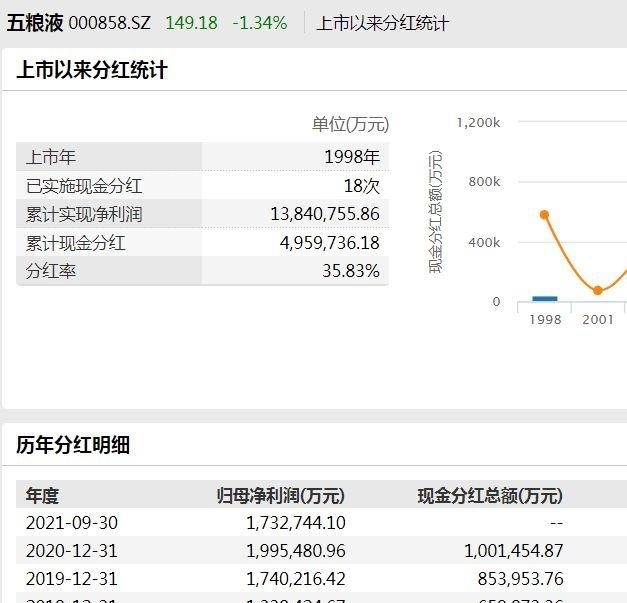Click the 2020-12-31 row date
Viewport: 627px width, 603px height.
click(x=72, y=551)
